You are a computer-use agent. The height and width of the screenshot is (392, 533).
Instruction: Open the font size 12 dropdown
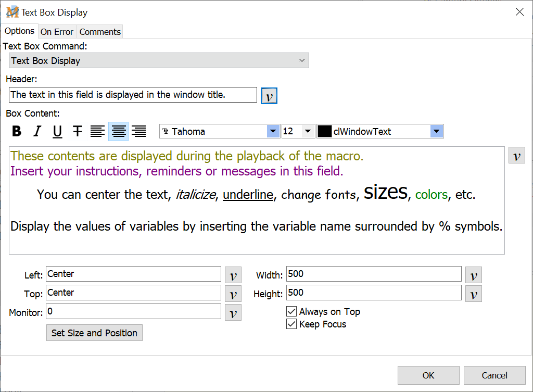[x=308, y=131]
